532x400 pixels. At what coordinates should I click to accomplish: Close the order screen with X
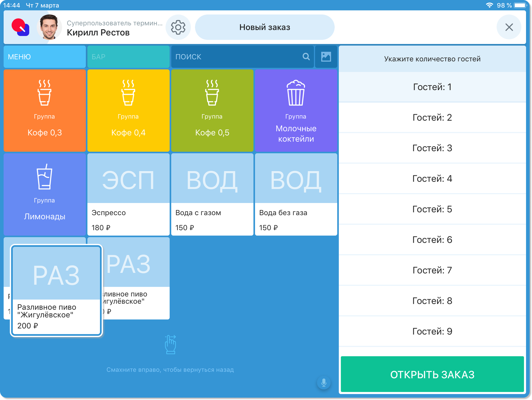coord(509,27)
